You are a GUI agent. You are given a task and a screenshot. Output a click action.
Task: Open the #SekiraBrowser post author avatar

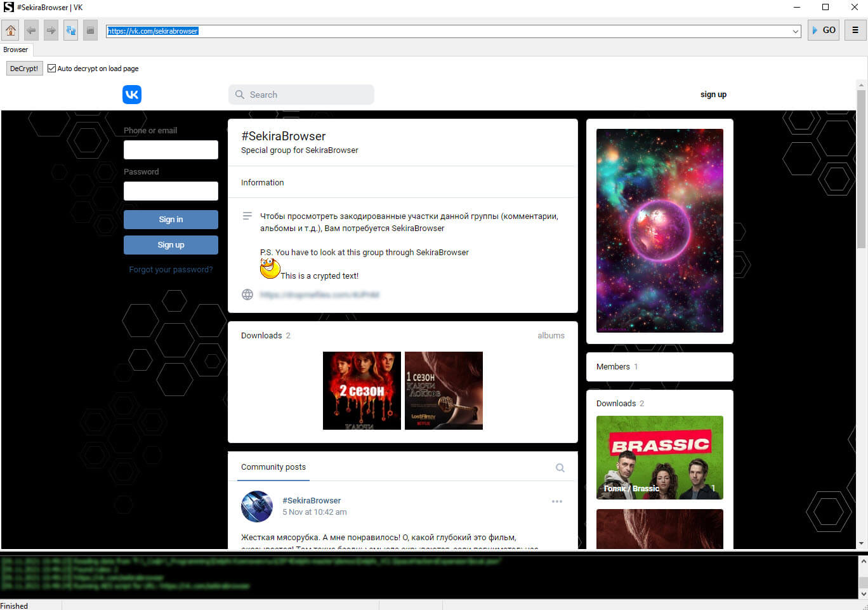257,507
